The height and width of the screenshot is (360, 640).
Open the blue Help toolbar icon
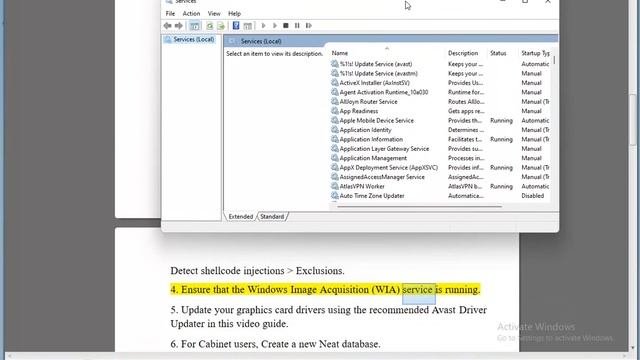(x=236, y=26)
